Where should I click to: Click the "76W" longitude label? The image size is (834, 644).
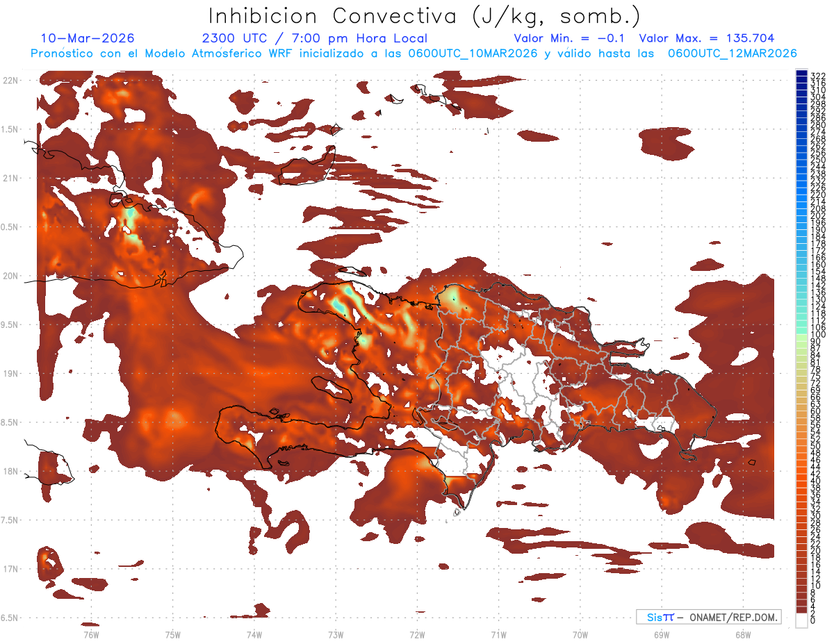(x=91, y=634)
